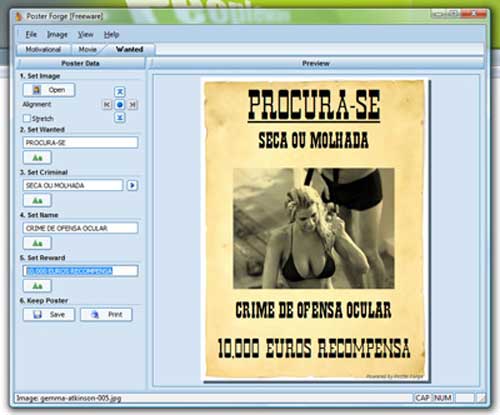The image size is (500, 415).
Task: Align image to top
Action: tap(120, 91)
